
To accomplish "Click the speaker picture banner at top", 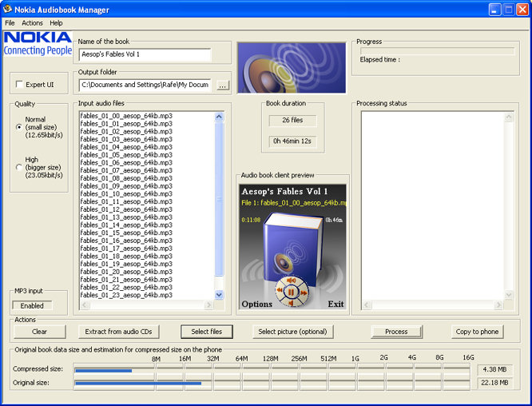I will click(x=292, y=68).
